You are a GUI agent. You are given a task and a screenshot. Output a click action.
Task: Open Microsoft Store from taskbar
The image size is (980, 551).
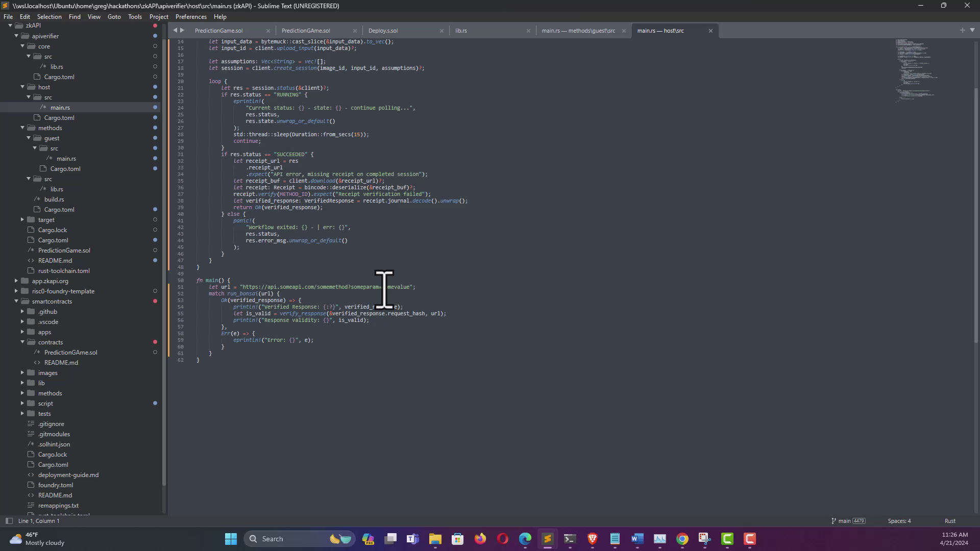(x=458, y=539)
